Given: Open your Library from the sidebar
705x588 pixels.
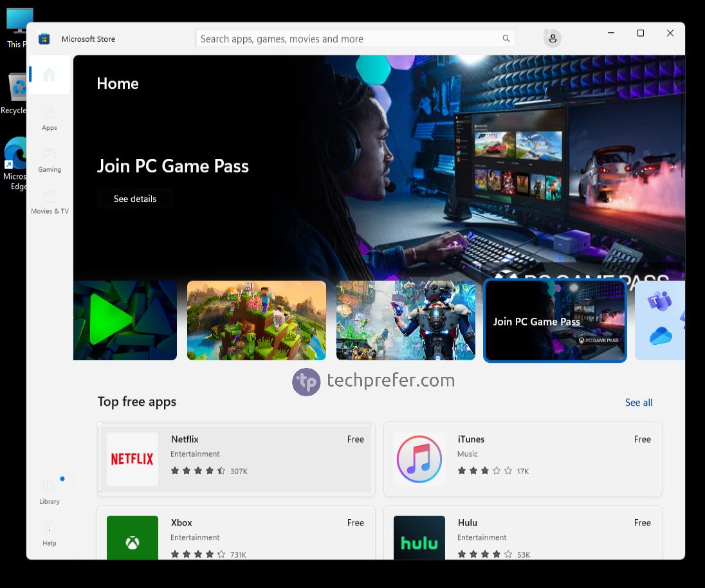Looking at the screenshot, I should click(50, 492).
